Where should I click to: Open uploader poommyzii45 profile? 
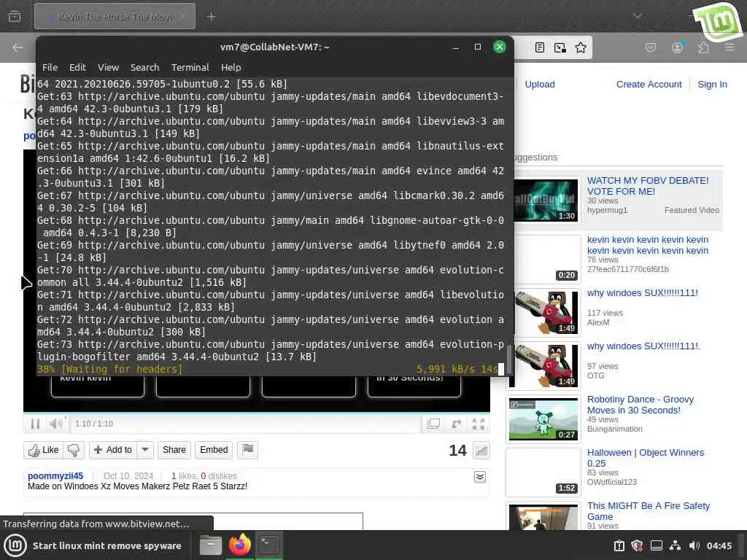(55, 475)
